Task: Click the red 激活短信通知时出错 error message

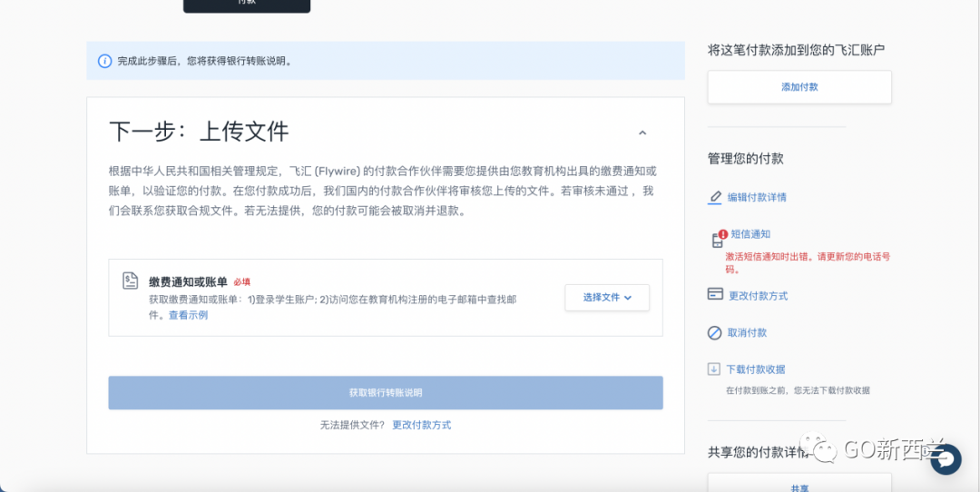Action: (808, 262)
